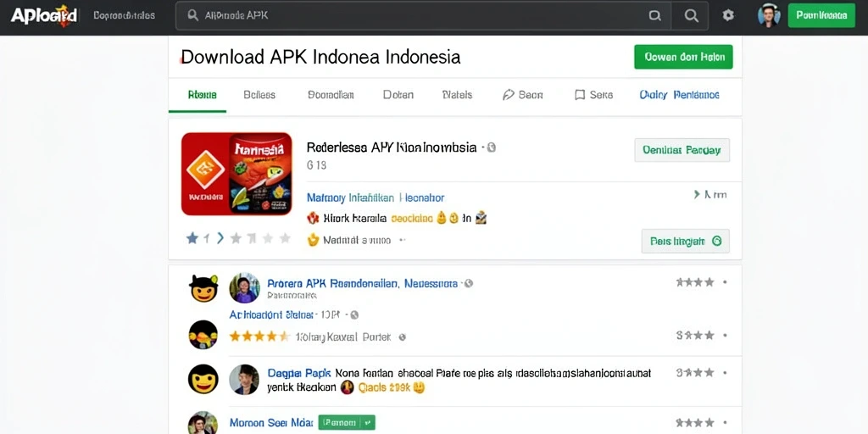
Task: Click the blue chevron in rating row
Action: pyautogui.click(x=220, y=238)
